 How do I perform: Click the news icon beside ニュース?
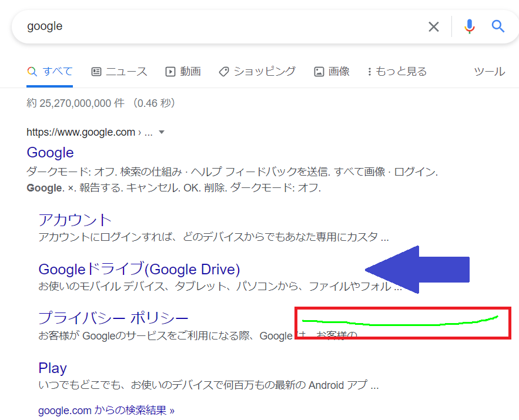tap(96, 72)
